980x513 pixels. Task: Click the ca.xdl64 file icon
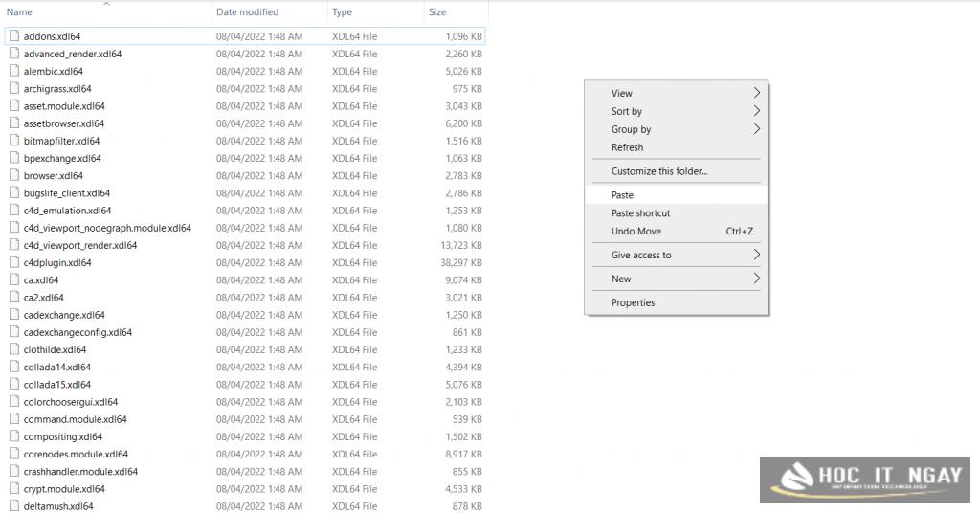[13, 279]
